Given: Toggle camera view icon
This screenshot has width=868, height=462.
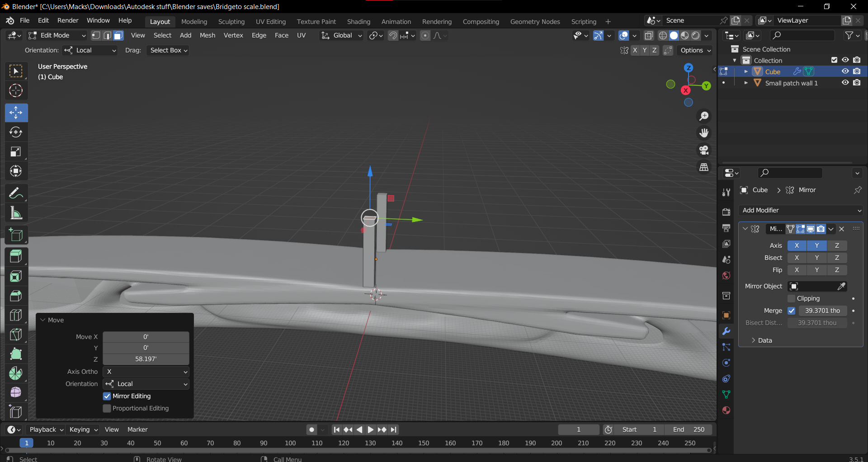Looking at the screenshot, I should (704, 150).
